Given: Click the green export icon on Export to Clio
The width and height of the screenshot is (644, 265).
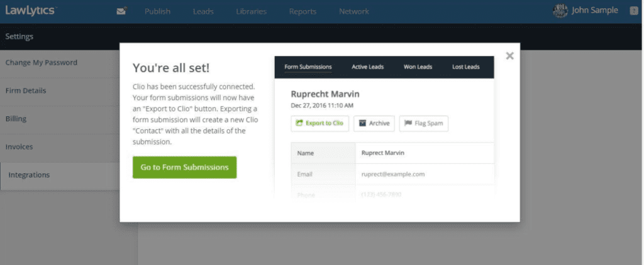Looking at the screenshot, I should (299, 123).
